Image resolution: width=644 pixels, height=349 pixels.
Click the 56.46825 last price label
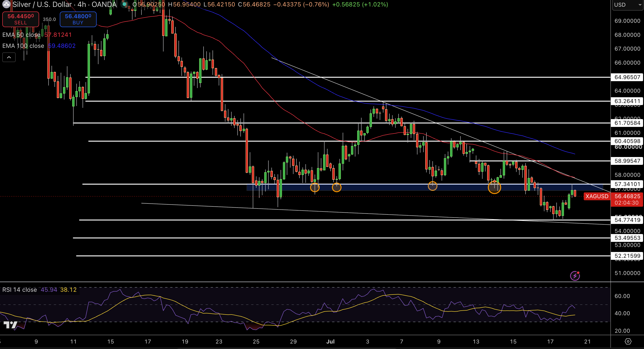pyautogui.click(x=627, y=196)
